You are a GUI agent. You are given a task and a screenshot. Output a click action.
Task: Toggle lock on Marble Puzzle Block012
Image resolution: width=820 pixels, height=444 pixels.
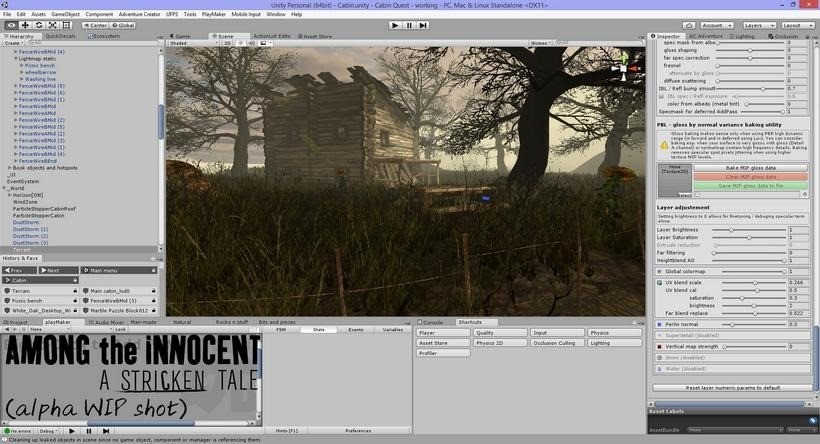pyautogui.click(x=153, y=311)
